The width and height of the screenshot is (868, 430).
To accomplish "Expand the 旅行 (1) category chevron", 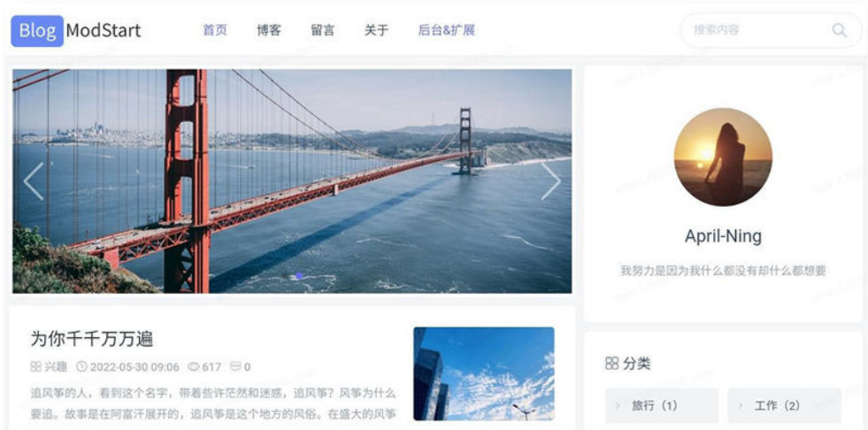I will (618, 405).
